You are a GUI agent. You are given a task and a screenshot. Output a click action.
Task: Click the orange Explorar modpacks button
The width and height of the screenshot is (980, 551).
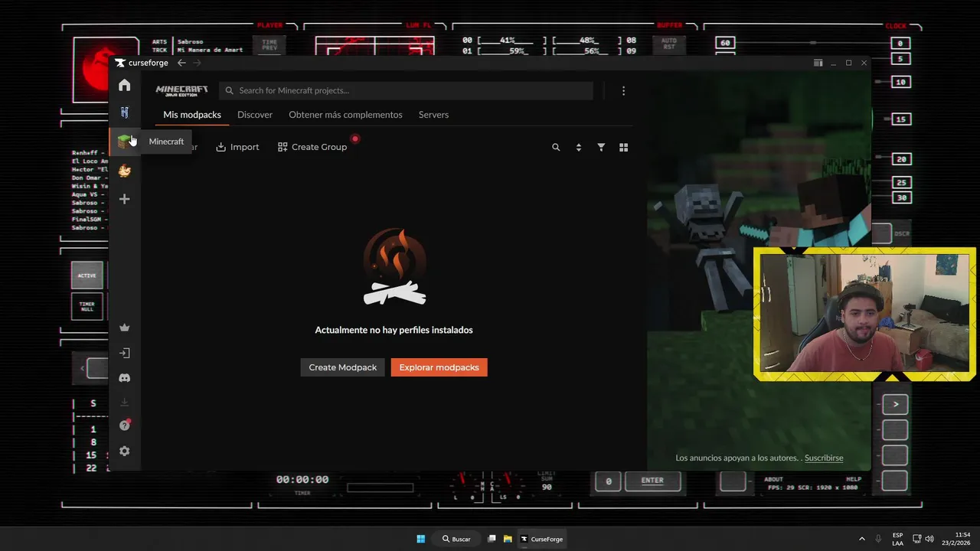point(439,367)
